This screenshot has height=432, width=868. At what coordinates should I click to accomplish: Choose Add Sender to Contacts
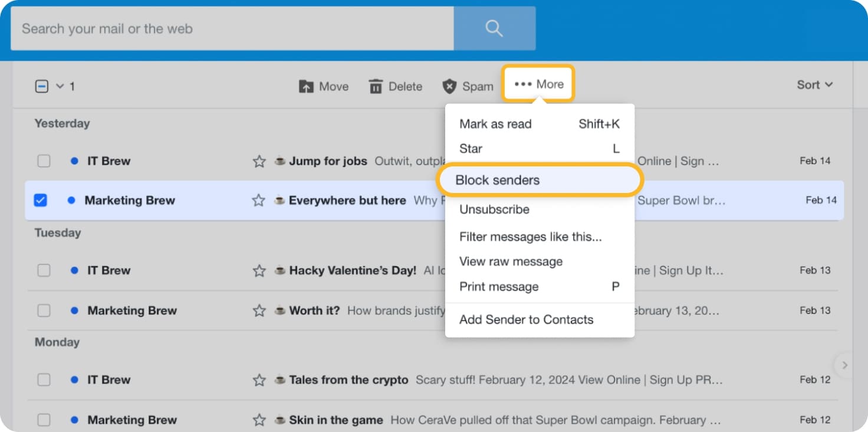[526, 319]
